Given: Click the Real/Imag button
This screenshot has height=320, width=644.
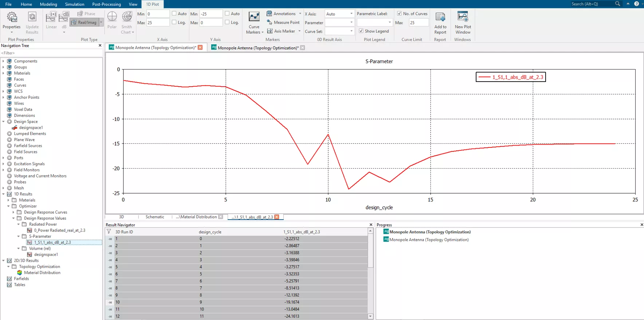Looking at the screenshot, I should (84, 23).
